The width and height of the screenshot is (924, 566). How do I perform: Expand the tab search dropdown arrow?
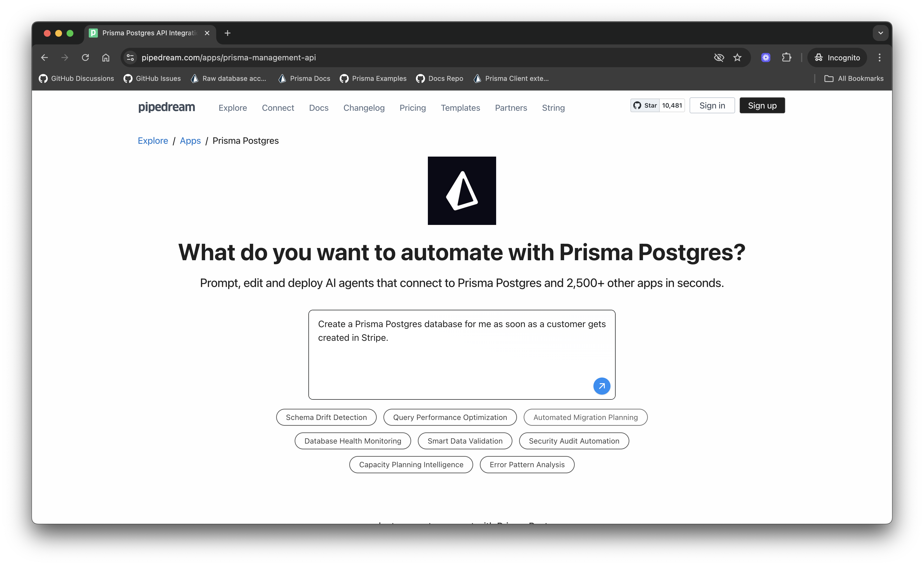tap(880, 33)
